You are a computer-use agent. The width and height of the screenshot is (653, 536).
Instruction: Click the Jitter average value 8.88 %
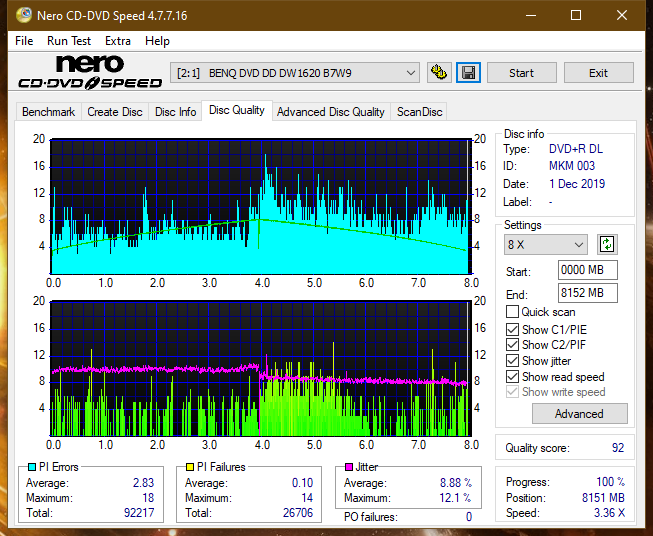(x=456, y=483)
